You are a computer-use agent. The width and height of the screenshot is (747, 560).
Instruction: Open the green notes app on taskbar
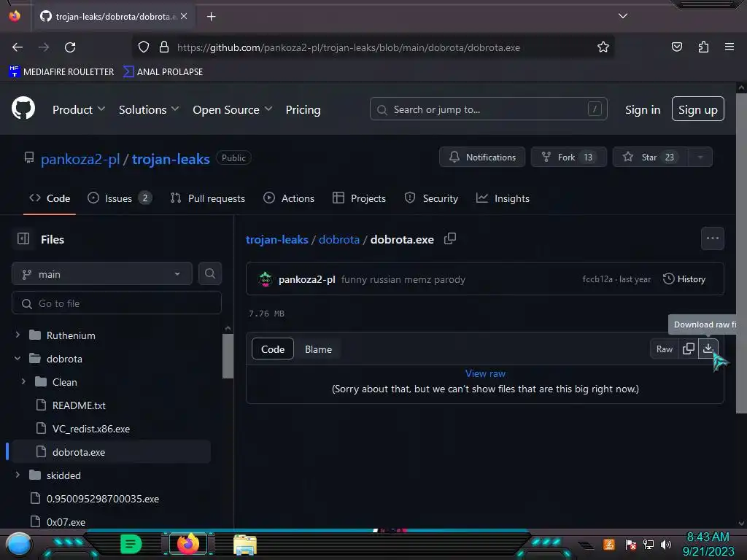(131, 544)
